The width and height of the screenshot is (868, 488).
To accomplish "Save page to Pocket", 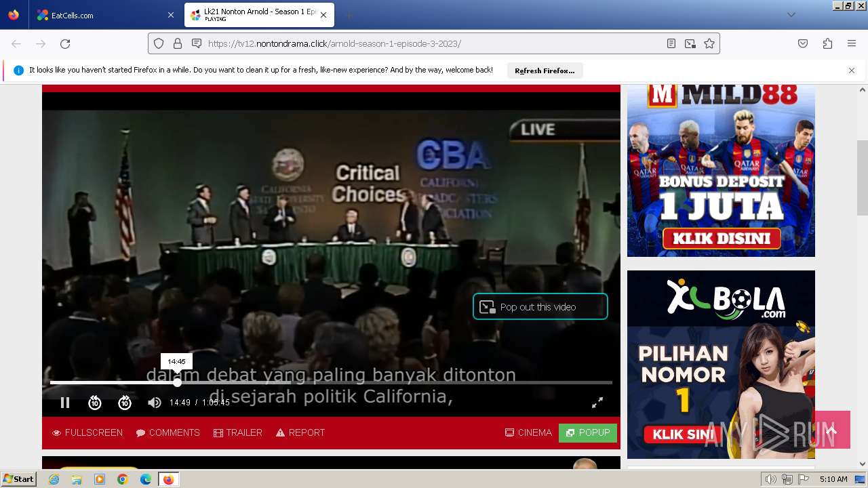I will pos(803,43).
